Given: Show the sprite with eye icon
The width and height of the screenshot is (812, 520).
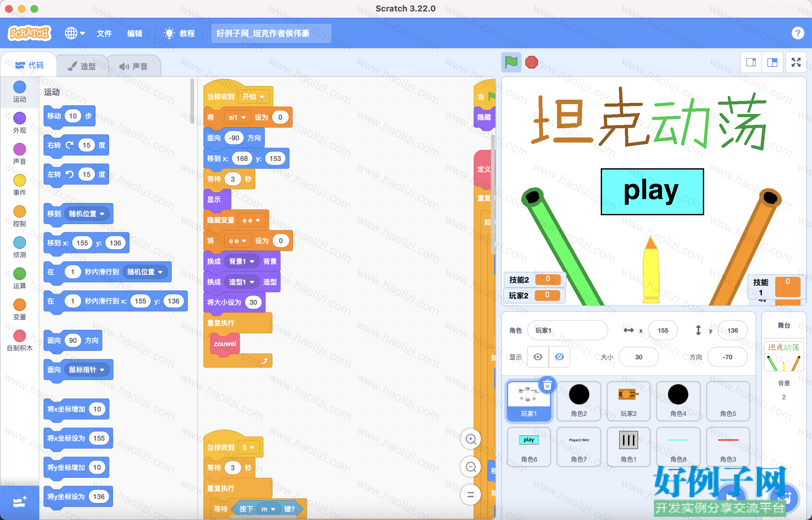Looking at the screenshot, I should tap(538, 357).
